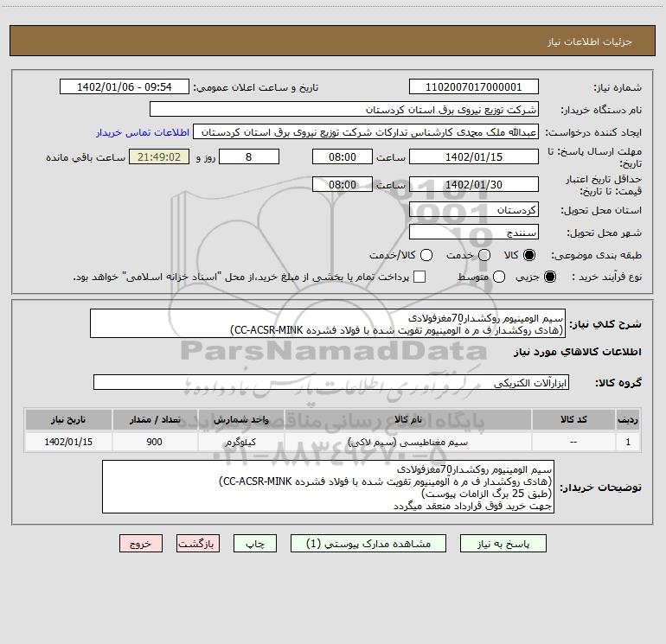Screen dimensions: 666x644
Task: Click the مشاهده مدارک پیوستی (1) button
Action: click(x=368, y=544)
